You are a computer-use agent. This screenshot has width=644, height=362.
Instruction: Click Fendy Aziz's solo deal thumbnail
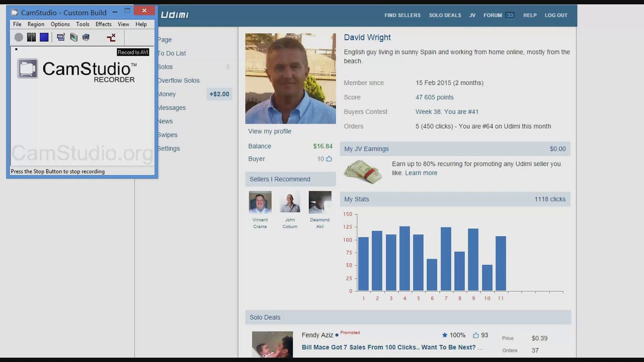272,344
